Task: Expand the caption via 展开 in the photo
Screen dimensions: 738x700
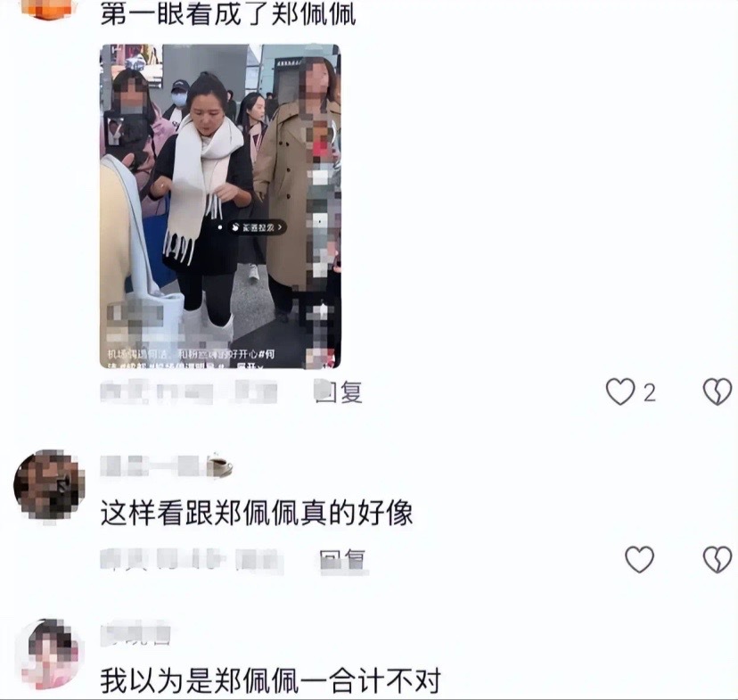Action: click(x=249, y=366)
